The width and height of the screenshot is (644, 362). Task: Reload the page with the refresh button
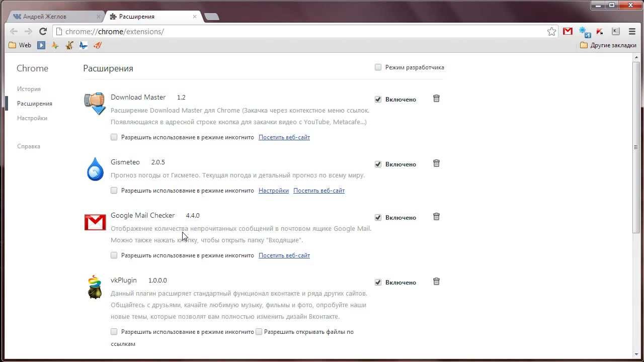pyautogui.click(x=43, y=31)
